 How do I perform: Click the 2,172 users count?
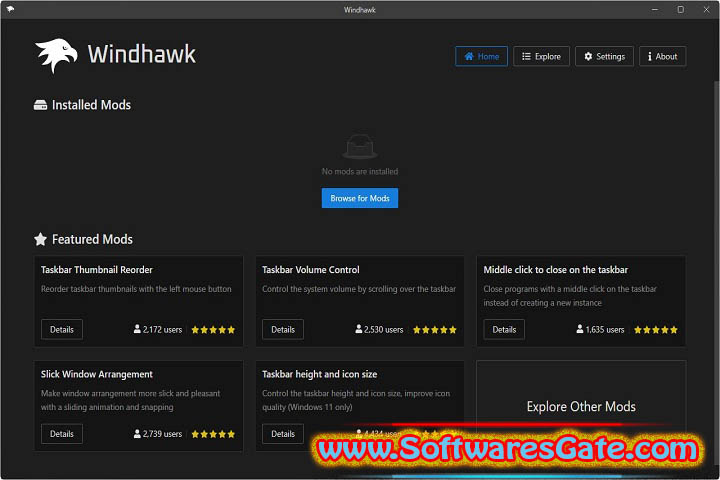[163, 330]
